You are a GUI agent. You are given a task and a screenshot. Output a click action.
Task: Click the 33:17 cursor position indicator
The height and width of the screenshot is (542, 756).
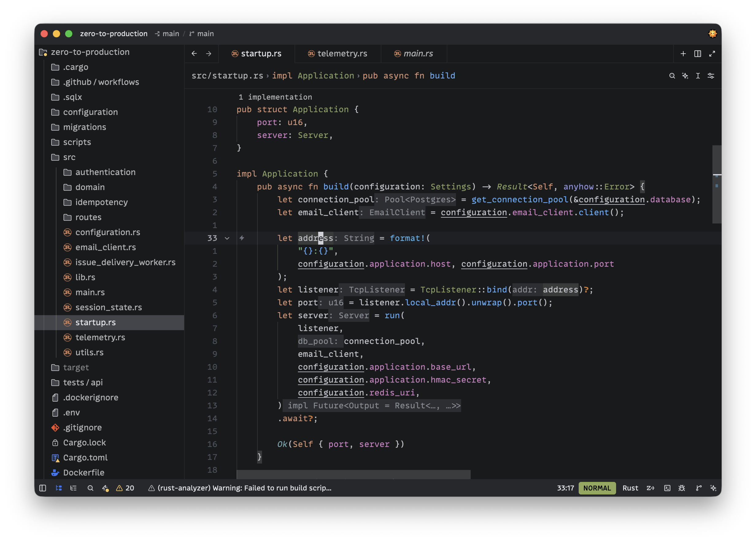[x=565, y=488]
